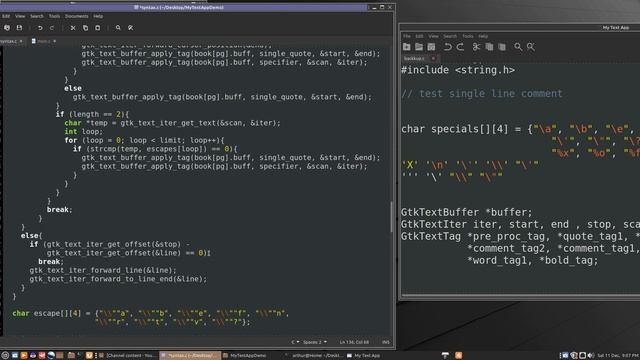Click the scissors cut icon in My Text App
640x360 pixels.
pyautogui.click(x=476, y=47)
